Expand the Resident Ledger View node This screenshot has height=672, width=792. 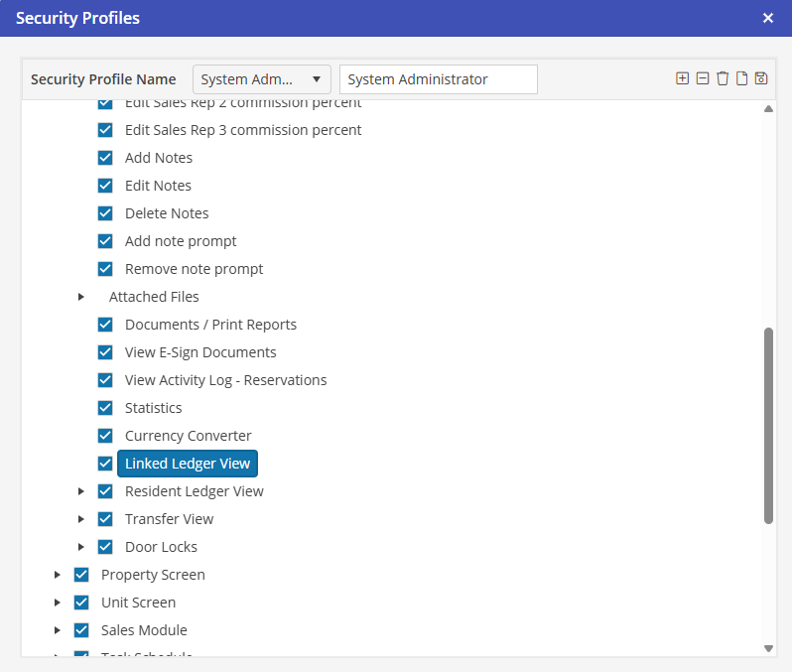(x=81, y=491)
